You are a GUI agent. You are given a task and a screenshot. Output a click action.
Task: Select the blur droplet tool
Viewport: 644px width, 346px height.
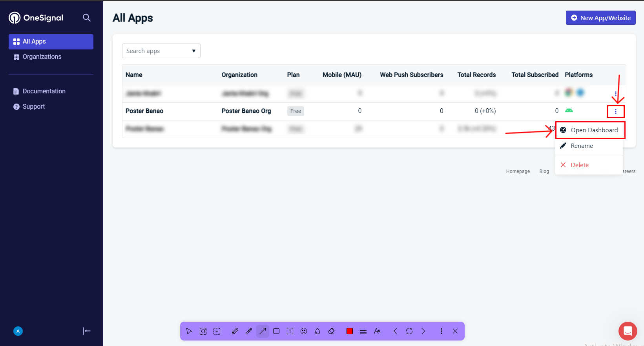[317, 331]
